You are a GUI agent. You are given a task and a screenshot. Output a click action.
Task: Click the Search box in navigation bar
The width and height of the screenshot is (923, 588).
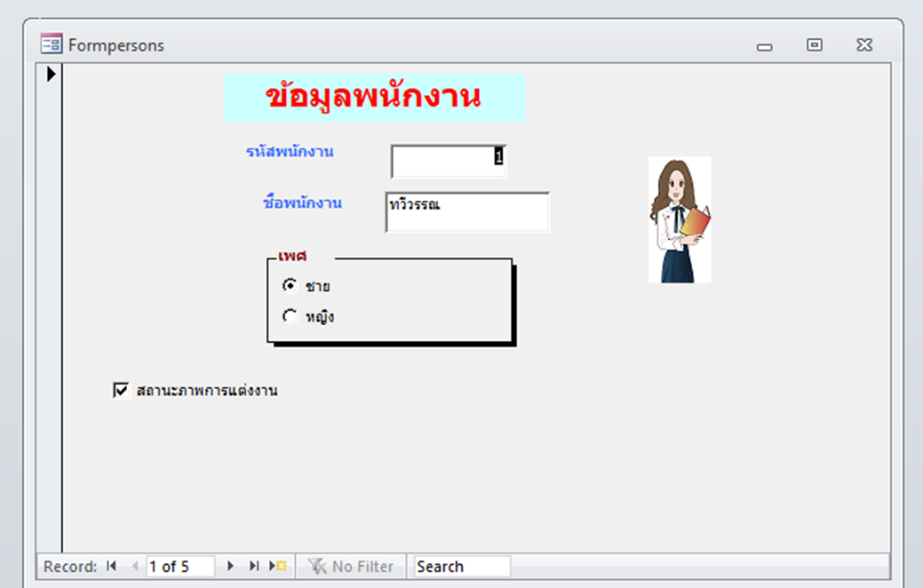pos(462,566)
